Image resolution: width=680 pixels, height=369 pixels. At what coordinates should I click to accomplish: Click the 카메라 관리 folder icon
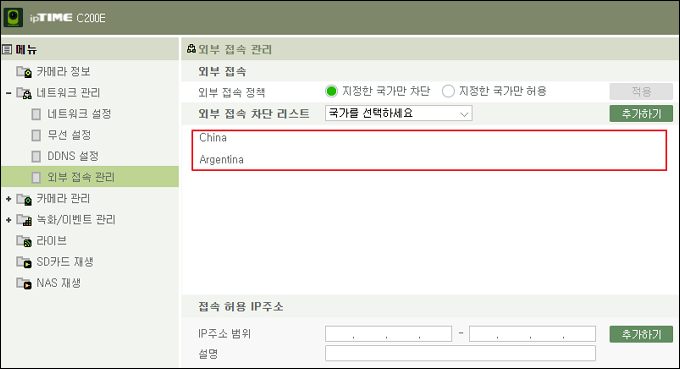coord(24,199)
